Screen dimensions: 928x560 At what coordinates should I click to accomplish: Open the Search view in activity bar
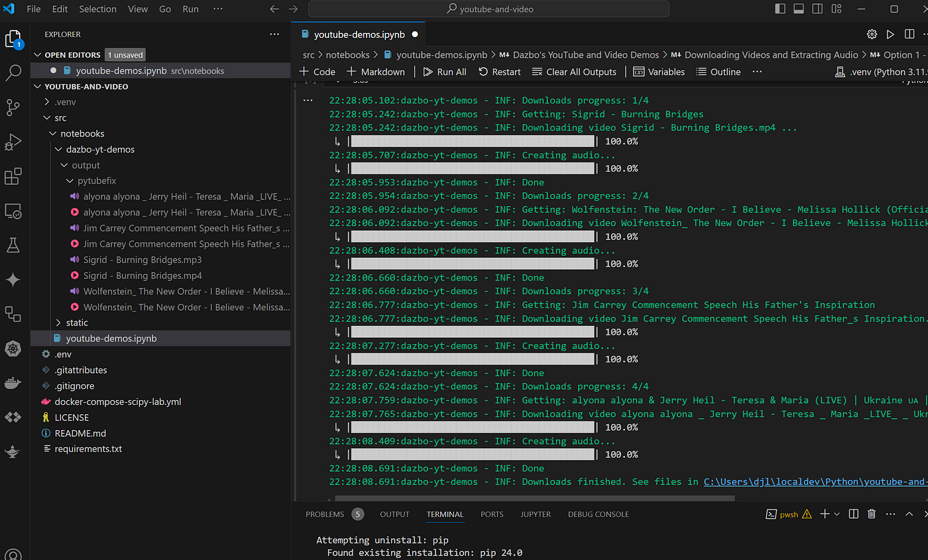point(13,73)
